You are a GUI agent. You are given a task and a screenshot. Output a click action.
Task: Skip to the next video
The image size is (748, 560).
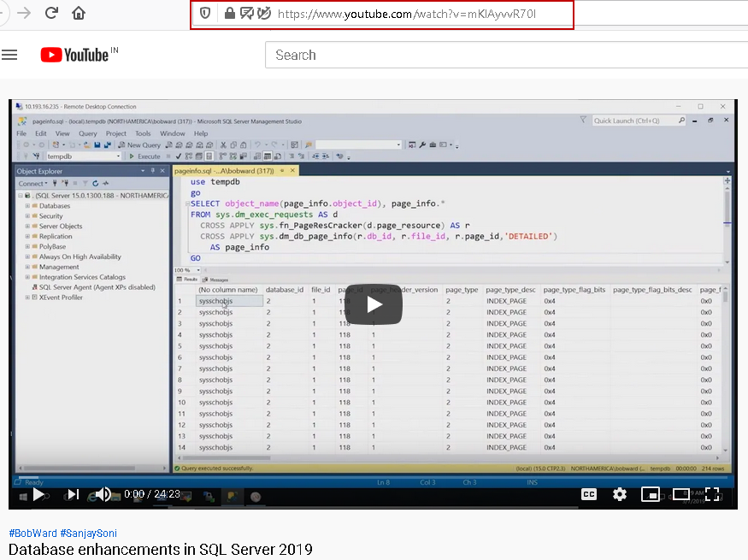(x=73, y=495)
